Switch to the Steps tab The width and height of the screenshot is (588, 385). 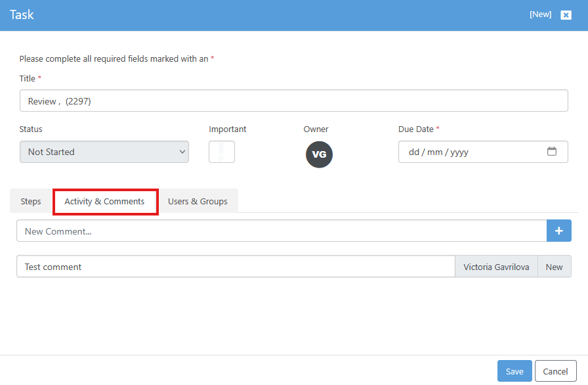tap(31, 202)
